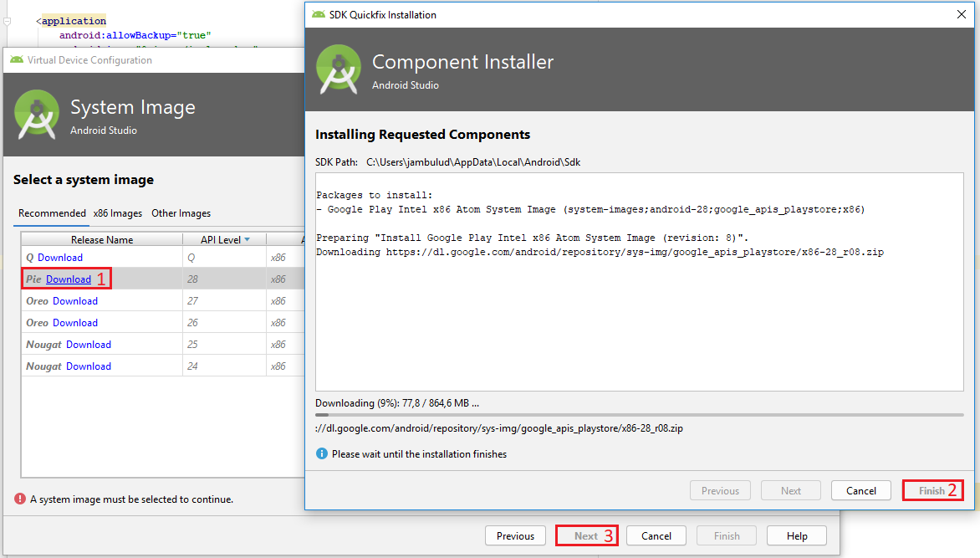Collapse the application tag in code gutter
The height and width of the screenshot is (558, 980).
tap(7, 21)
